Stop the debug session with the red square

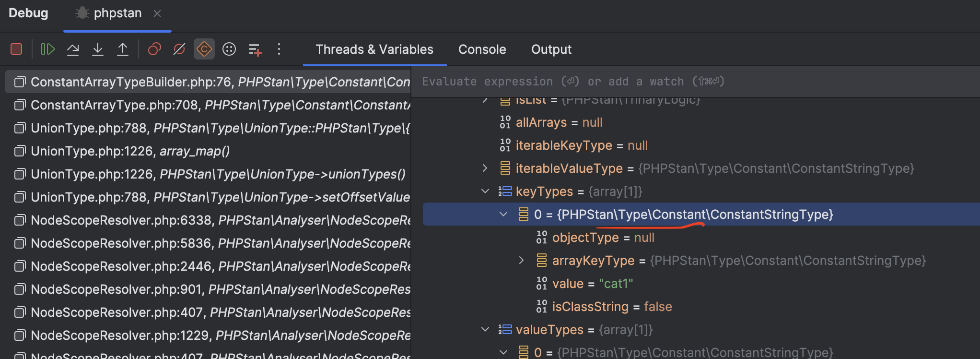(16, 49)
